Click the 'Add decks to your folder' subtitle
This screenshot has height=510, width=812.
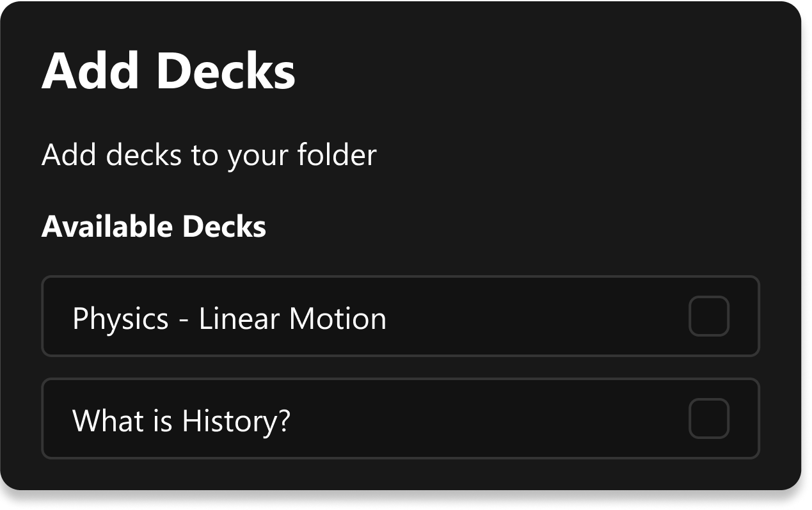(x=209, y=155)
